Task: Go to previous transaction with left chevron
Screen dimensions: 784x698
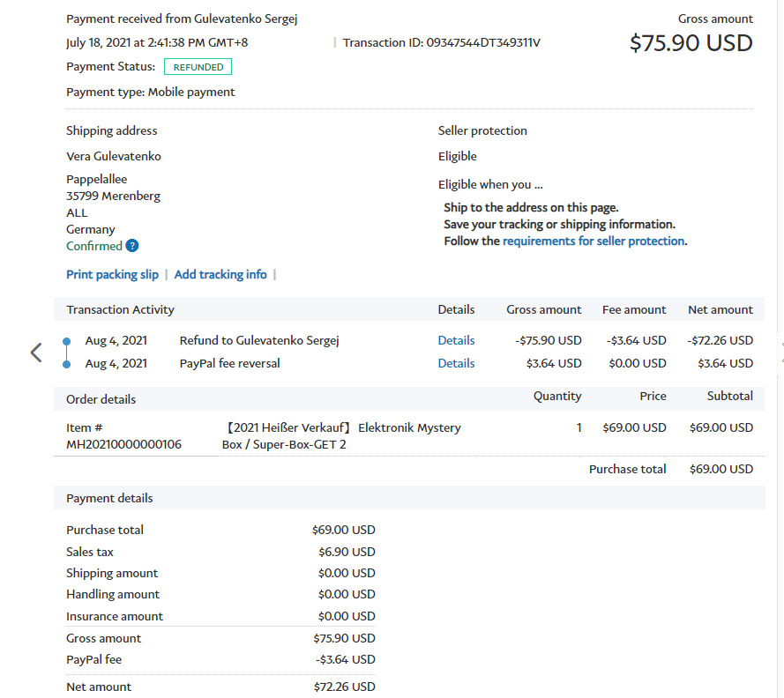Action: click(x=36, y=353)
